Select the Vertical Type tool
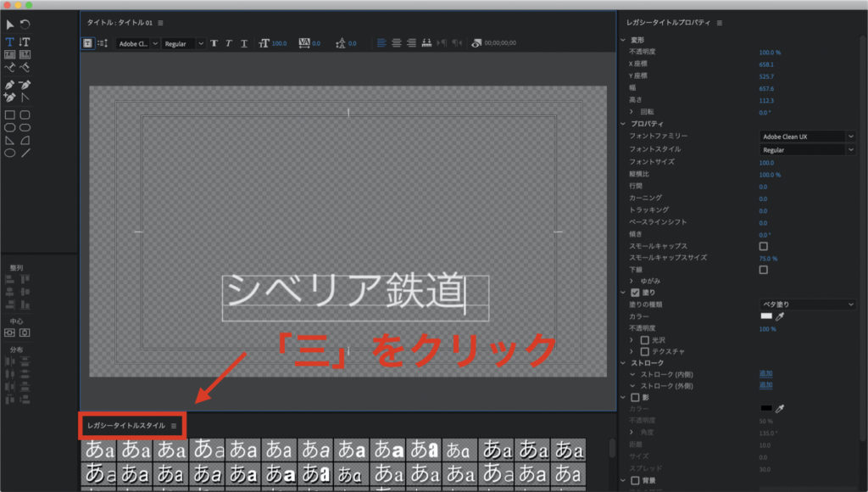 25,42
